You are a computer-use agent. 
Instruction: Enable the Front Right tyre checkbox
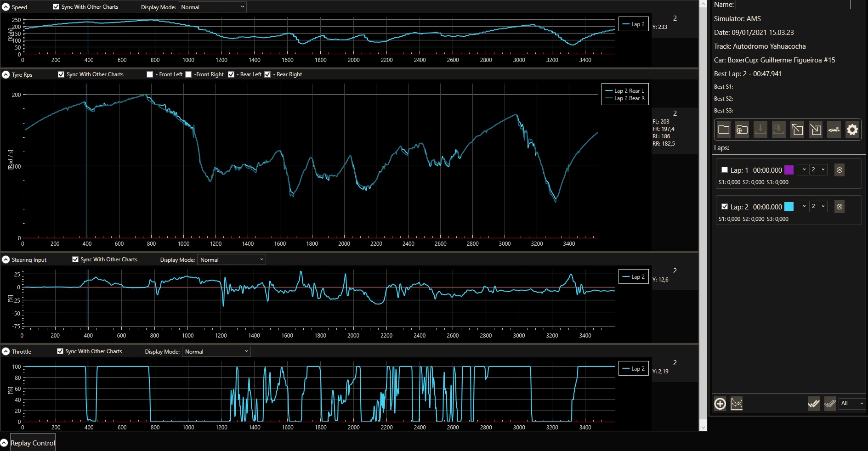tap(188, 74)
